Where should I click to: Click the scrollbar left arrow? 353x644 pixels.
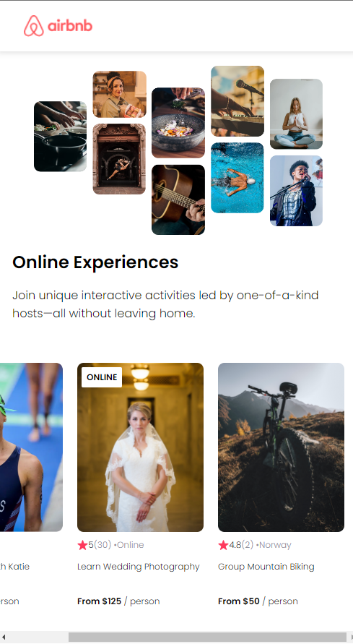pos(4,637)
